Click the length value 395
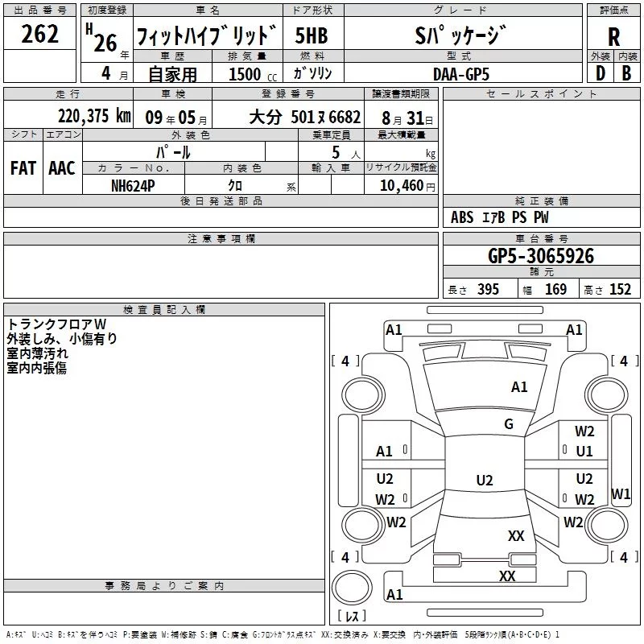This screenshot has height=644, width=644. tap(488, 290)
